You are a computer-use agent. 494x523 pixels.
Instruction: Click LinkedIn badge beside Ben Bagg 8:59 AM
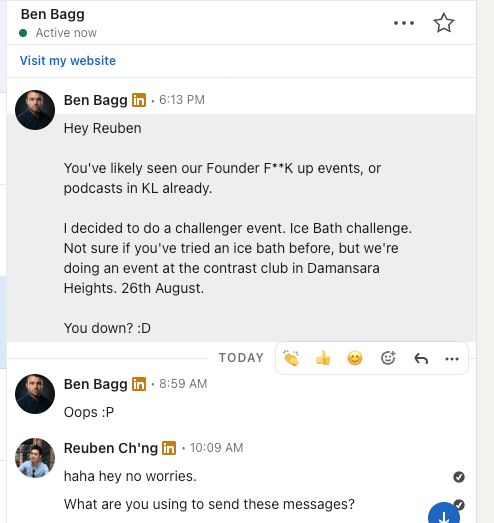(x=139, y=384)
